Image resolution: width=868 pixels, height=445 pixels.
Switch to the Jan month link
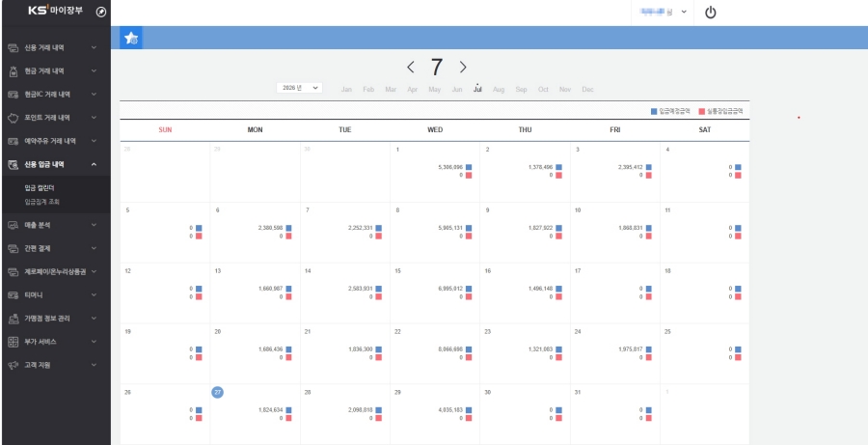[x=346, y=89]
